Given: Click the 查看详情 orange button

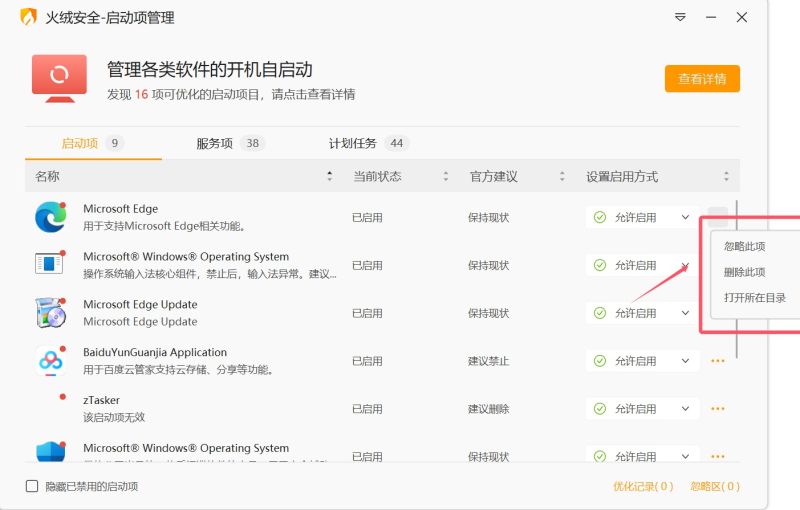Looking at the screenshot, I should (702, 79).
